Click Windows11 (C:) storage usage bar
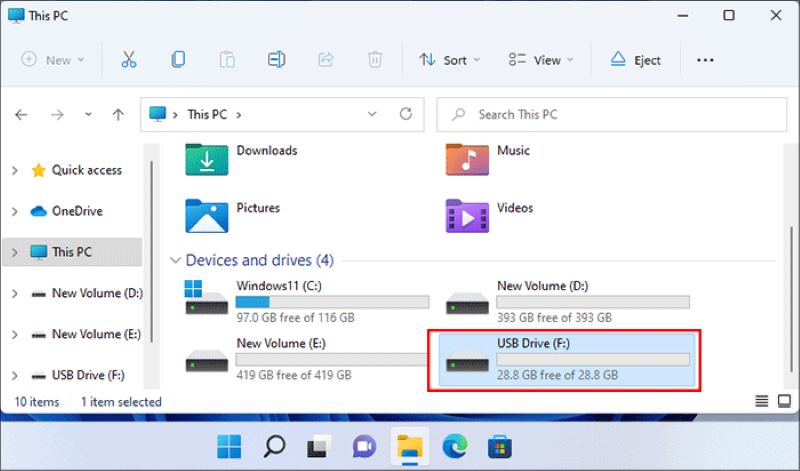Screen dimensions: 800x471 (x=332, y=302)
